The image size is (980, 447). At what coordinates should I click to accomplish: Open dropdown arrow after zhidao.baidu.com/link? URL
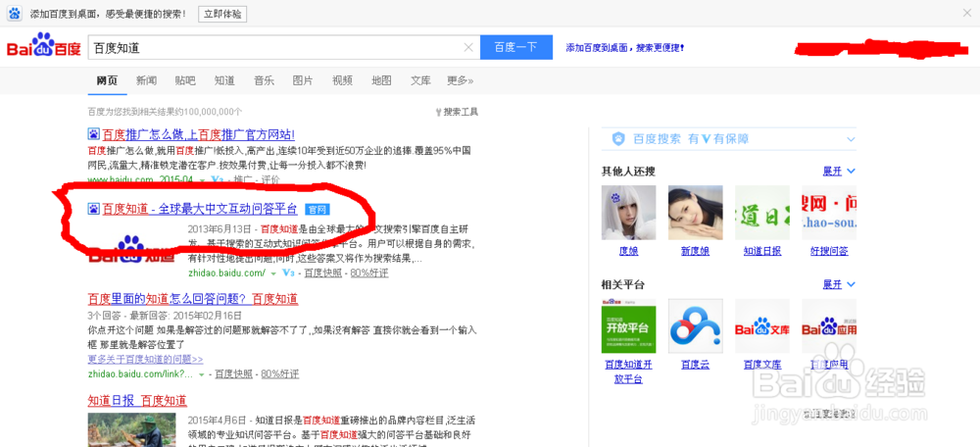201,374
